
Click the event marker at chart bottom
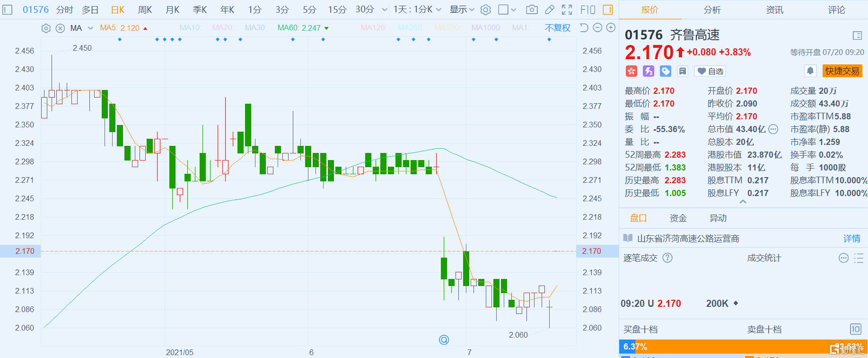point(444,340)
